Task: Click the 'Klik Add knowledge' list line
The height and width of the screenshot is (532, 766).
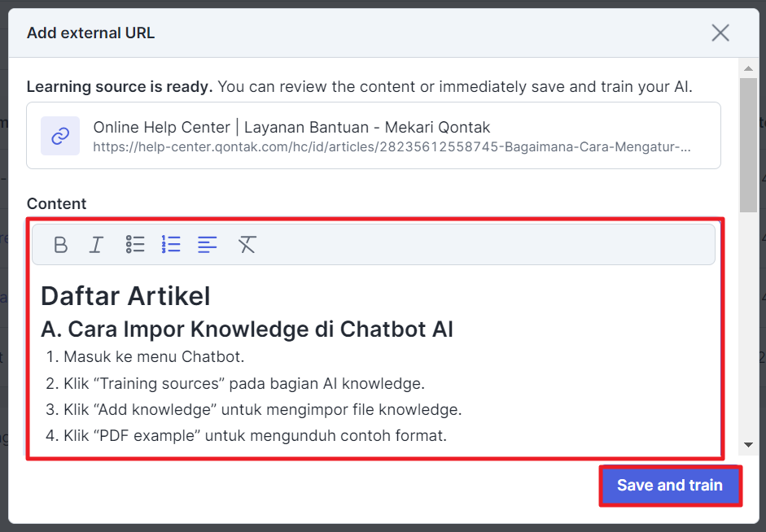Action: [262, 409]
